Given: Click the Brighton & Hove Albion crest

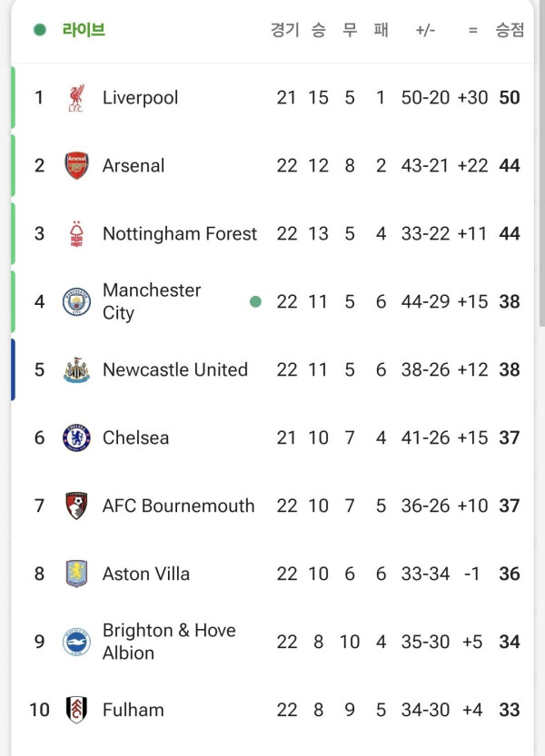Looking at the screenshot, I should (76, 643).
